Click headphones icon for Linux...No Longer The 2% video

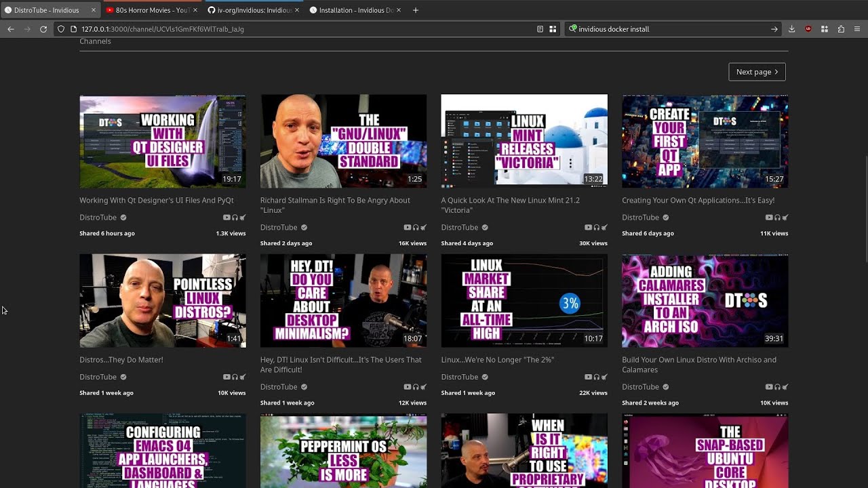point(597,377)
